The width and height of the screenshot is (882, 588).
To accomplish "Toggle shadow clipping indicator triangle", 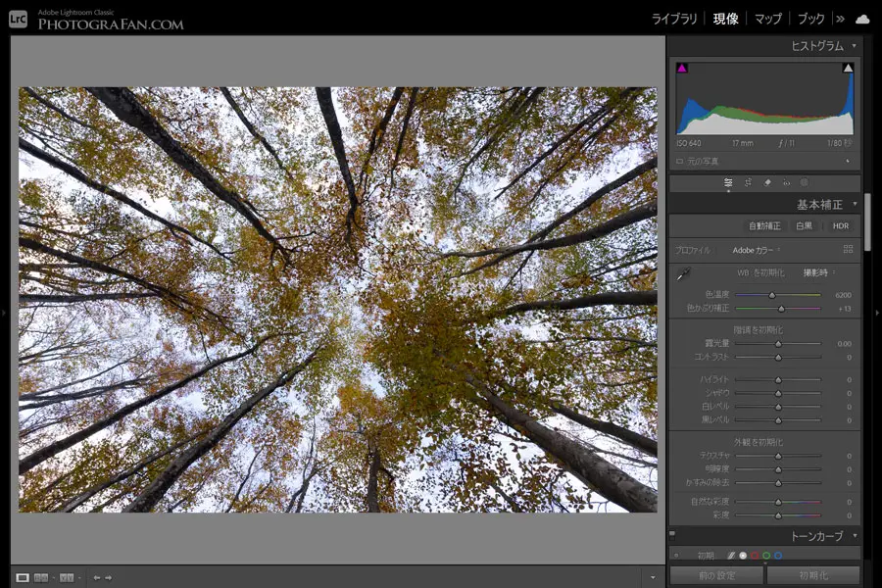I will [682, 68].
